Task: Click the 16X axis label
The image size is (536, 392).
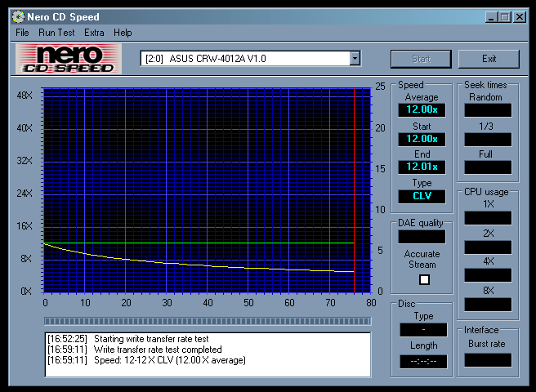Action: point(25,226)
